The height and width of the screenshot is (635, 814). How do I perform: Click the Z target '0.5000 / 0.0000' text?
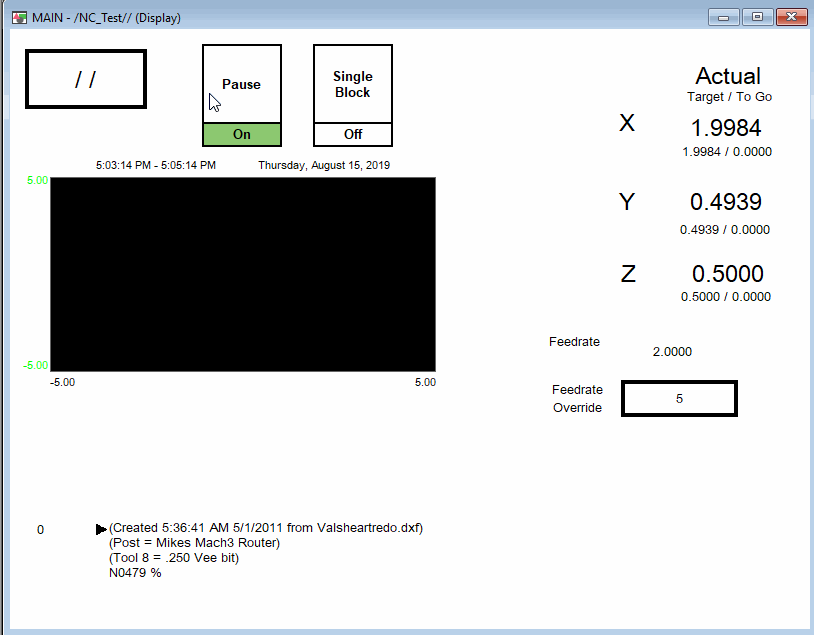(x=726, y=296)
